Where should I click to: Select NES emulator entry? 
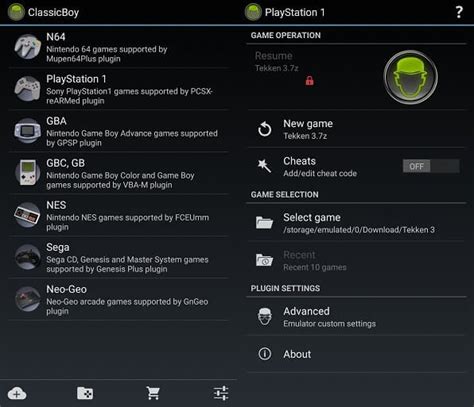click(119, 215)
